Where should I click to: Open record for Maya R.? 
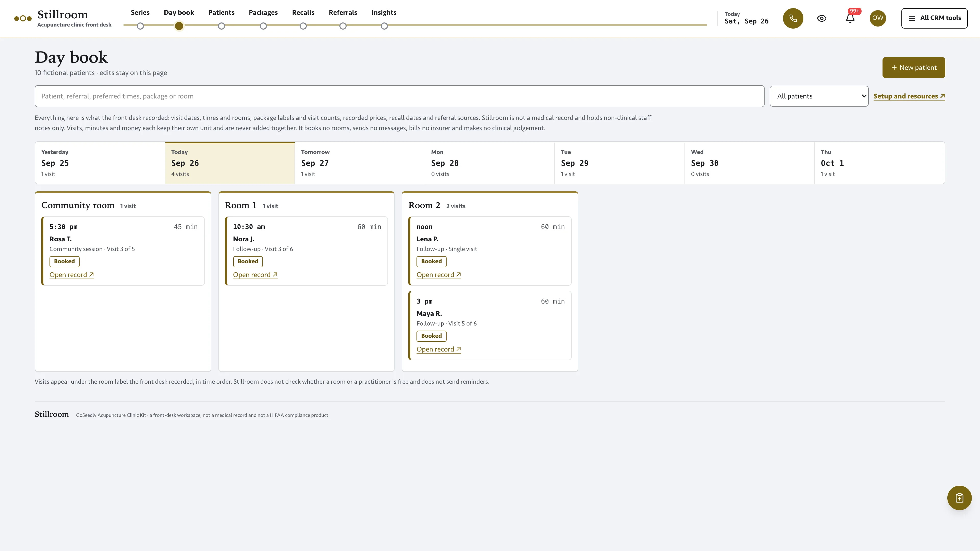point(439,349)
